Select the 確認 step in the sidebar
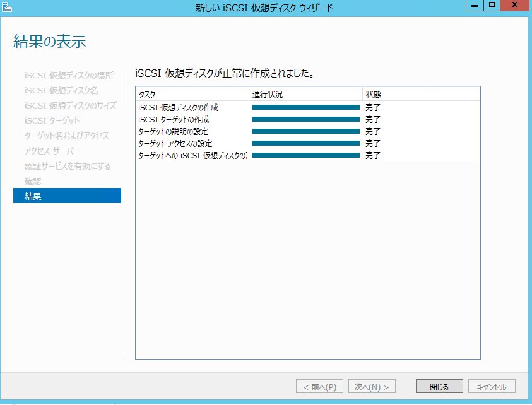The height and width of the screenshot is (405, 532). click(33, 181)
